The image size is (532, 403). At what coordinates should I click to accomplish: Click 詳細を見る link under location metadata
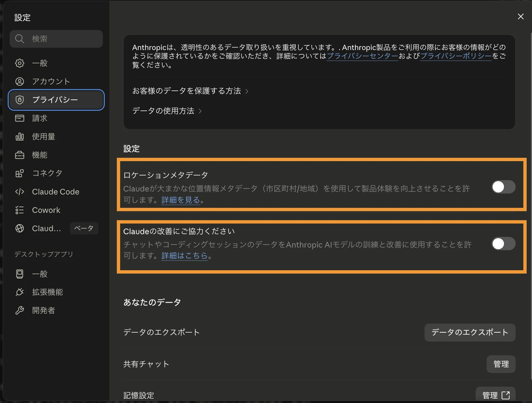point(181,200)
